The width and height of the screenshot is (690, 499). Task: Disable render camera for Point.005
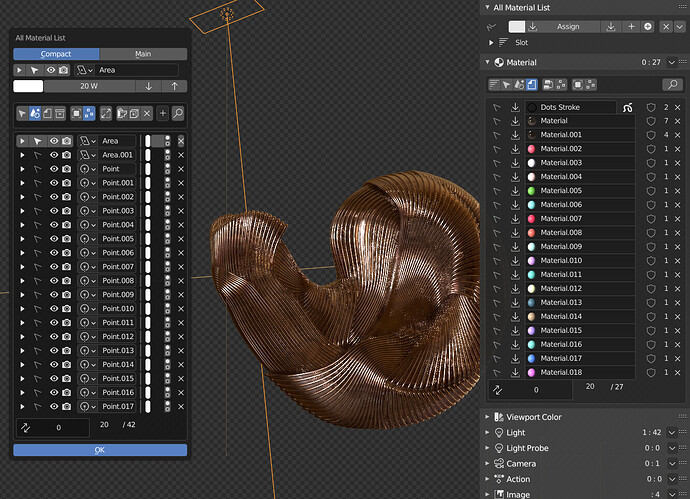coord(66,238)
